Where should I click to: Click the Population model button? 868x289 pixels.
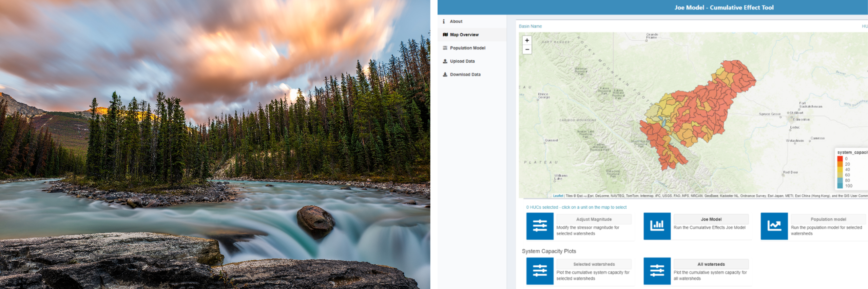click(x=828, y=219)
